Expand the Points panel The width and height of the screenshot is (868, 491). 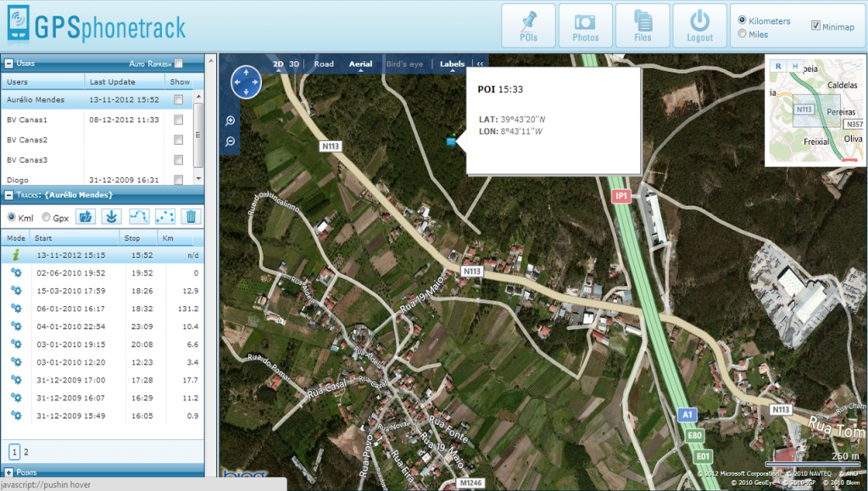(x=8, y=471)
